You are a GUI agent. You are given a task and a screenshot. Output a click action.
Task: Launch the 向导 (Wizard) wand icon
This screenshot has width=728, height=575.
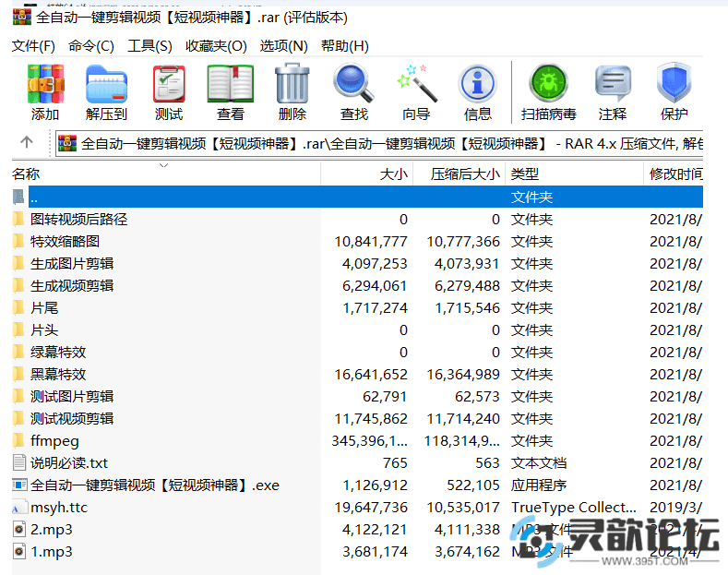(x=416, y=84)
